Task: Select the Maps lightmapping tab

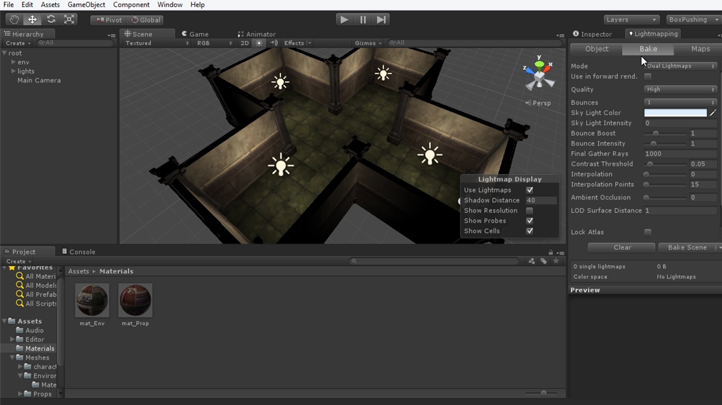Action: pos(700,49)
